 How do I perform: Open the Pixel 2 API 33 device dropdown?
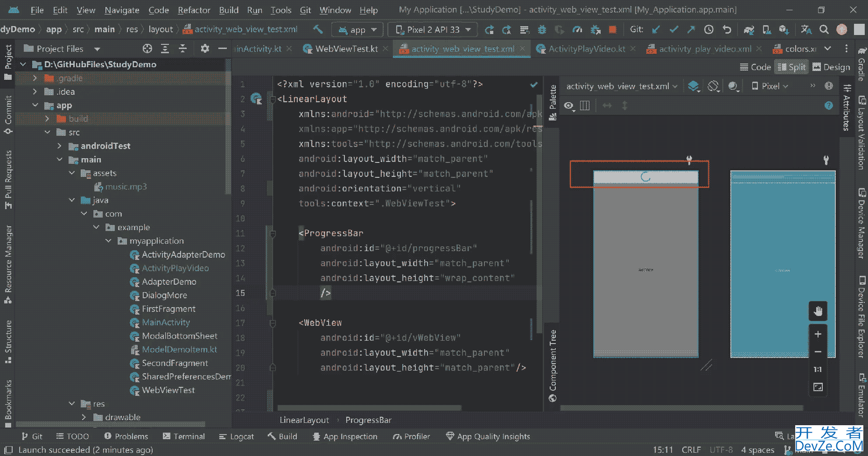click(433, 30)
